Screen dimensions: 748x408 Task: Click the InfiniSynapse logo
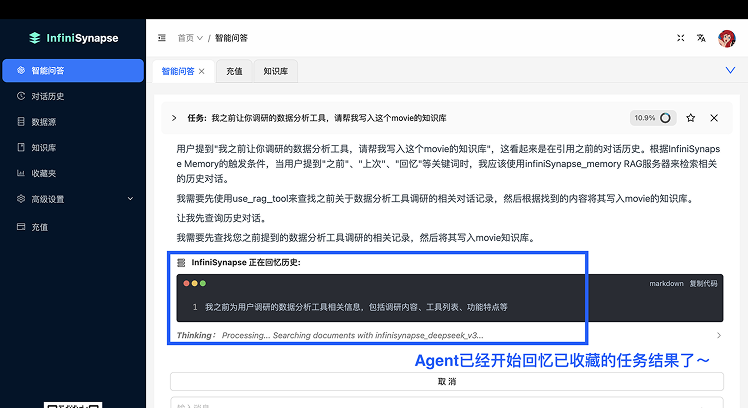click(x=73, y=38)
